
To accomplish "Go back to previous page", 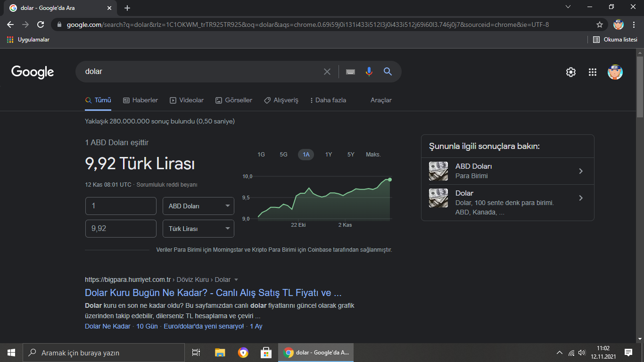I will pos(10,25).
